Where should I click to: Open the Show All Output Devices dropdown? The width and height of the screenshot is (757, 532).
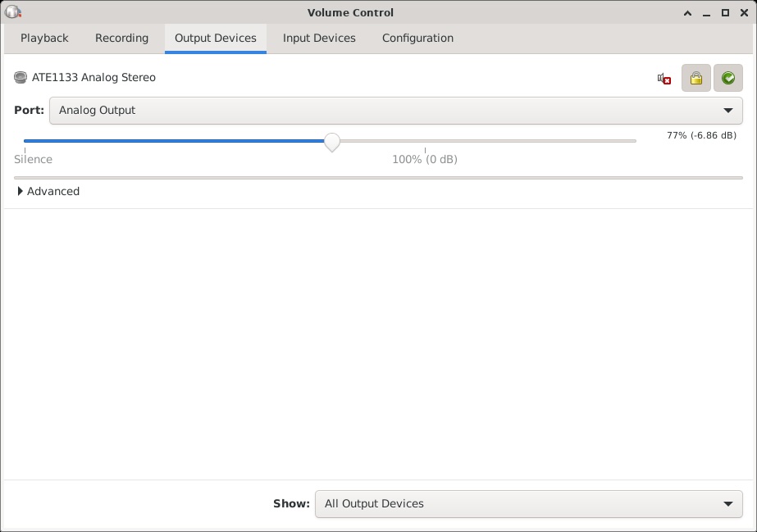point(529,504)
